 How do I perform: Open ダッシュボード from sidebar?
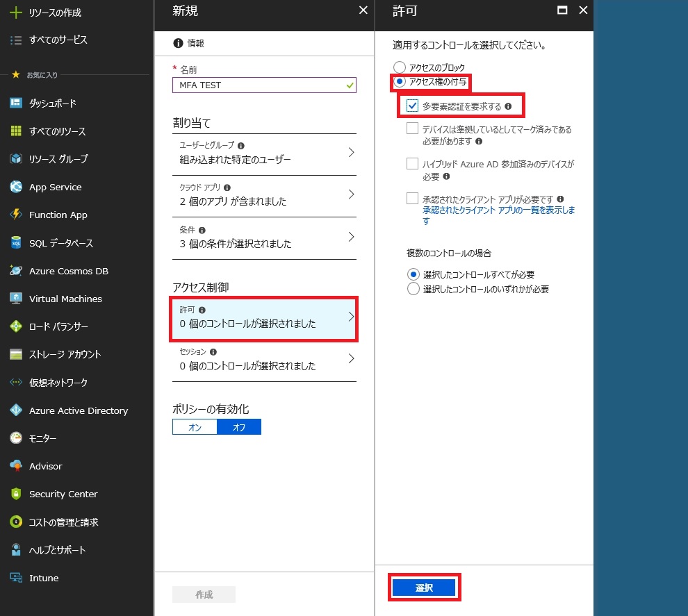[x=53, y=103]
